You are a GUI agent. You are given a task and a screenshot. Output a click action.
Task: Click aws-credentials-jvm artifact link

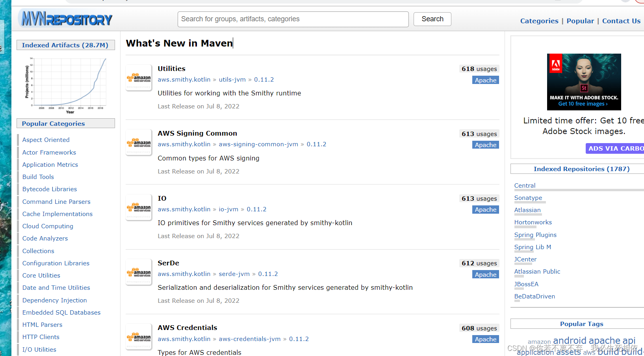coord(250,339)
